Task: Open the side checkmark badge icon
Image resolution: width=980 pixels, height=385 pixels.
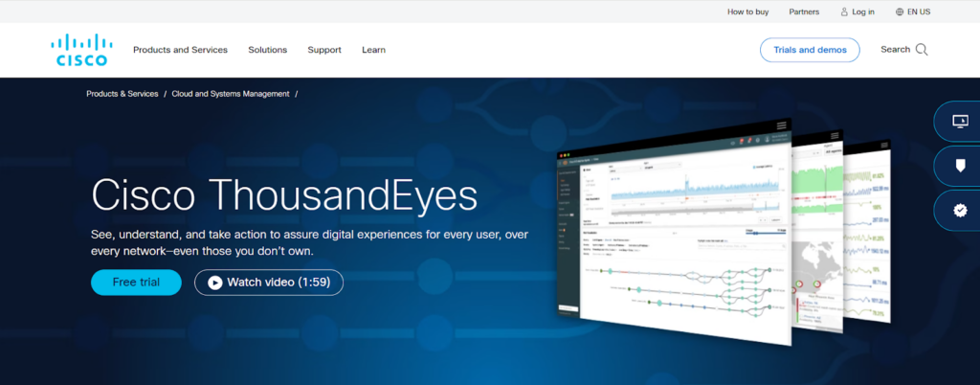Action: point(961,211)
